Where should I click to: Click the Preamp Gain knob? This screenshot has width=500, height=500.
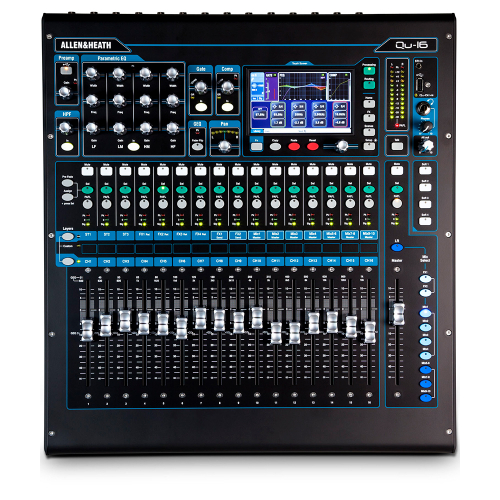(64, 92)
